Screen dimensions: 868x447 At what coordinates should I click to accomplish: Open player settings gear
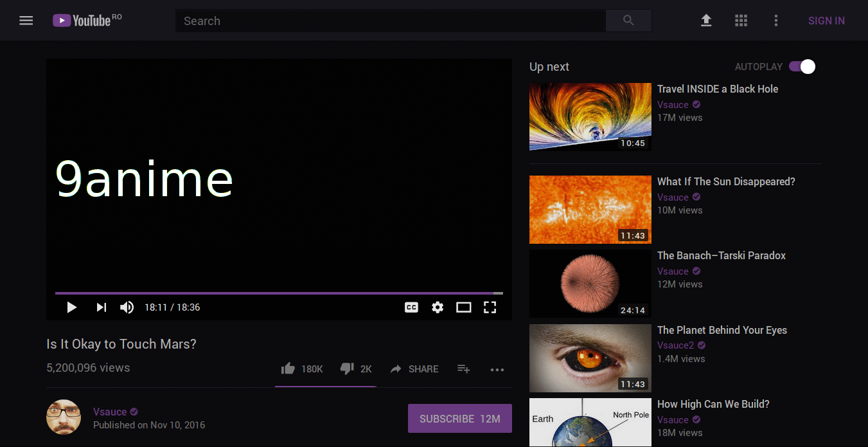coord(438,307)
